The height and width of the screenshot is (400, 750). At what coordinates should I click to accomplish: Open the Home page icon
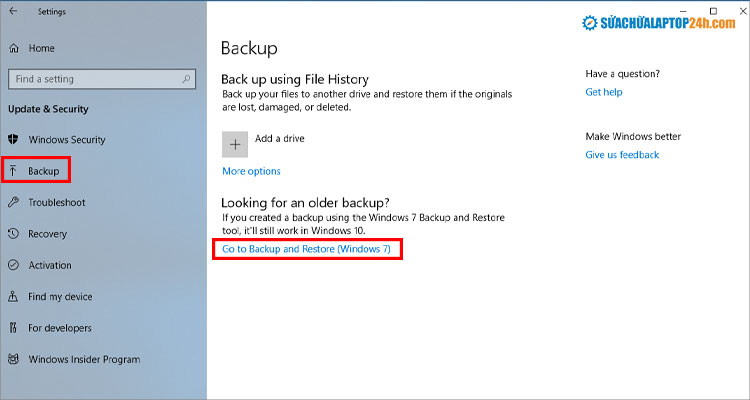coord(14,48)
